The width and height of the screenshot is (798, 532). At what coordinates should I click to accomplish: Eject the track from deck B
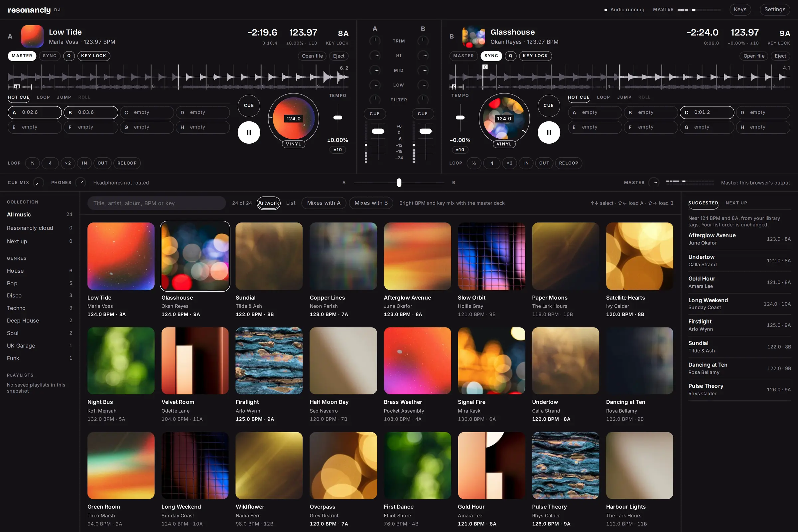coord(780,56)
